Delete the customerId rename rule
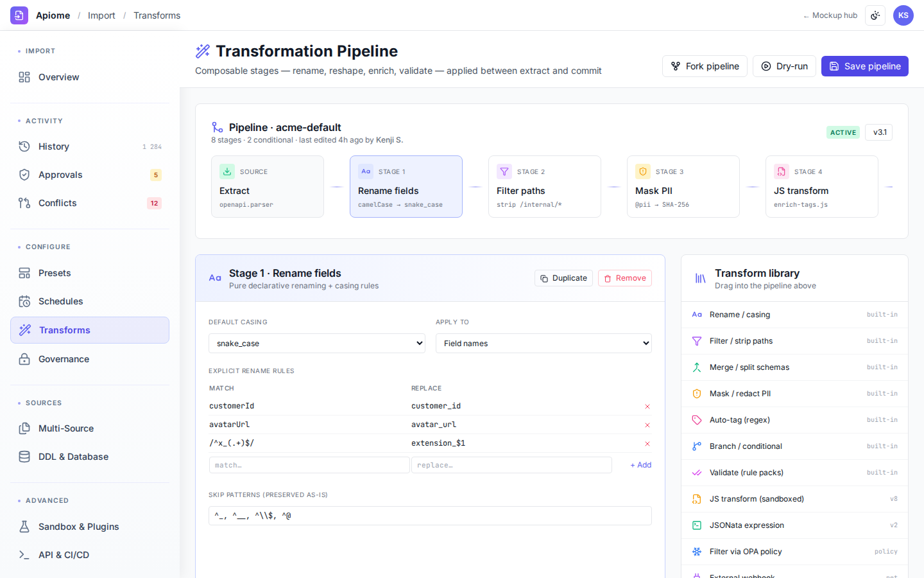The height and width of the screenshot is (578, 924). [647, 407]
